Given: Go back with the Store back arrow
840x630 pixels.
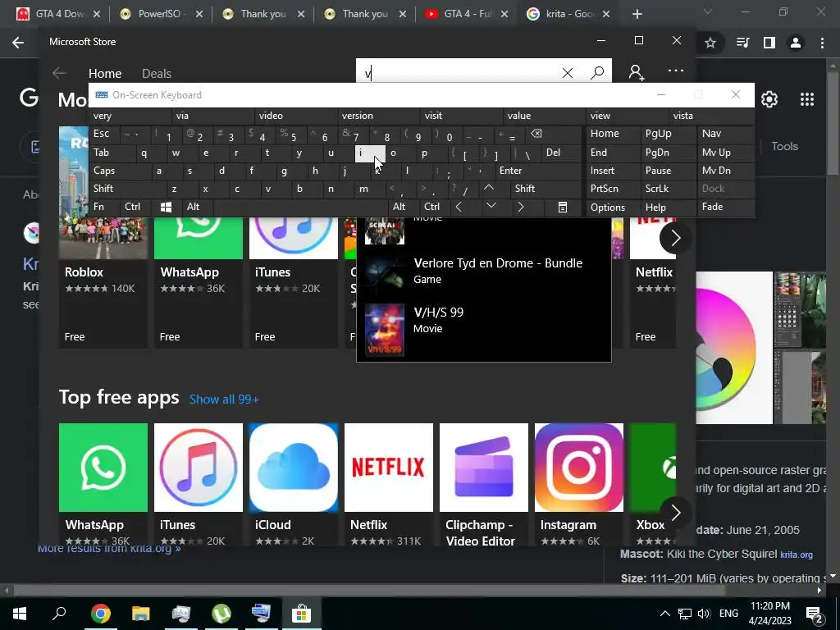Looking at the screenshot, I should pos(59,73).
